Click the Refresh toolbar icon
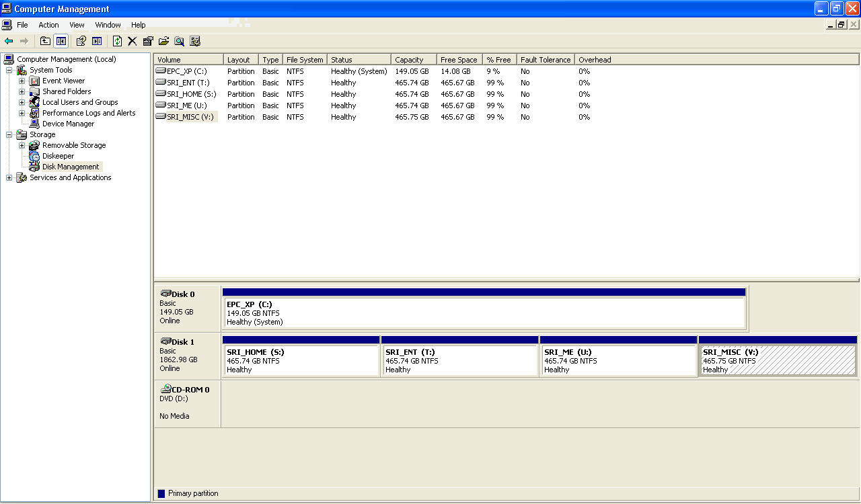Screen dimensions: 861x504 point(118,41)
